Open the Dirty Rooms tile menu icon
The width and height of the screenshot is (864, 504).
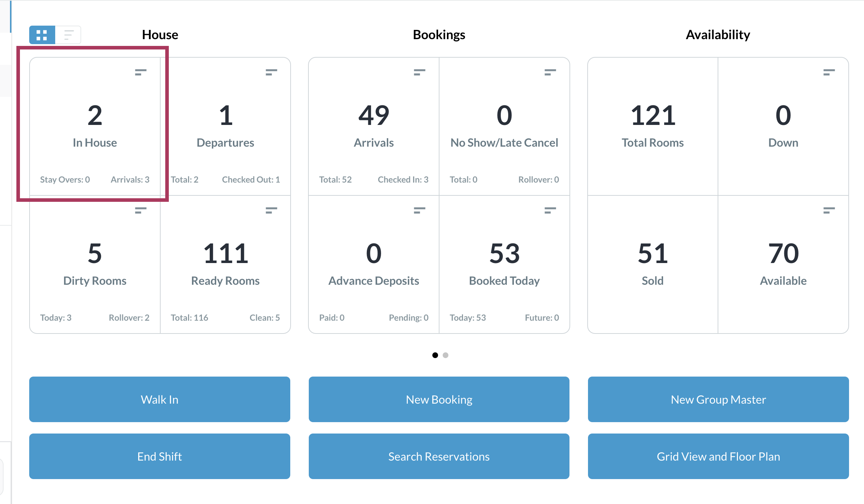click(140, 210)
